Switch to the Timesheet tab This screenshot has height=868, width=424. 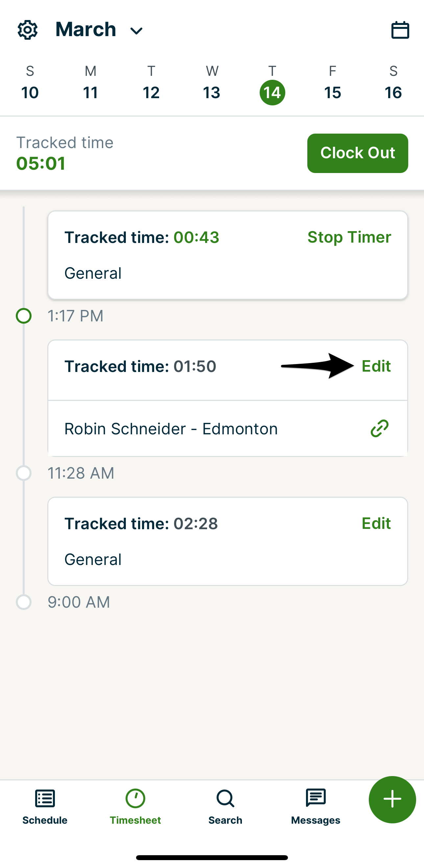point(135,807)
